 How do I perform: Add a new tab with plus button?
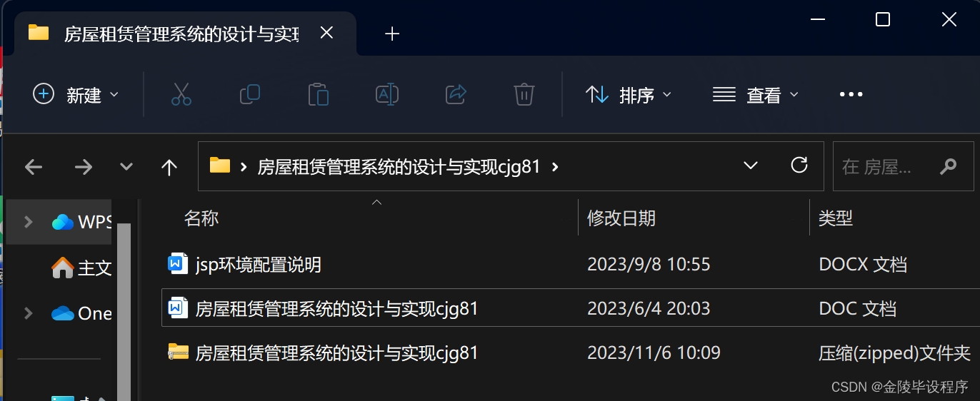click(x=392, y=34)
